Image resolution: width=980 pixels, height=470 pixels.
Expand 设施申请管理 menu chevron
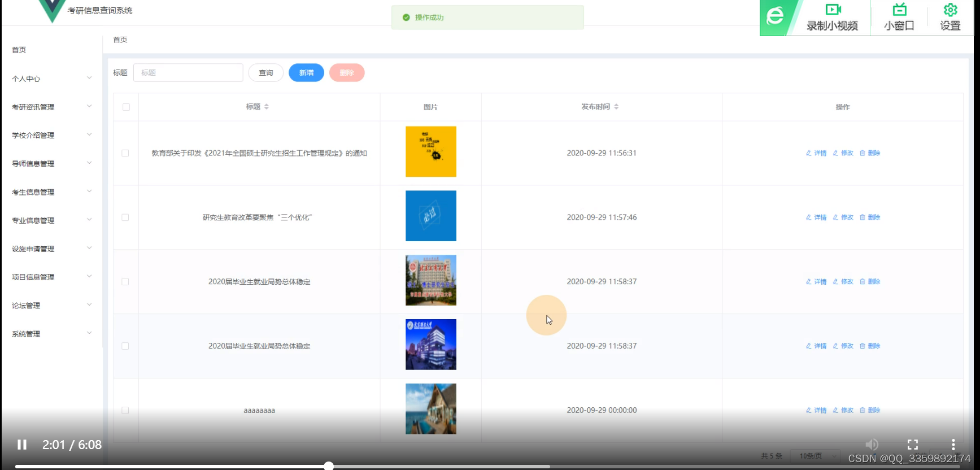click(89, 248)
